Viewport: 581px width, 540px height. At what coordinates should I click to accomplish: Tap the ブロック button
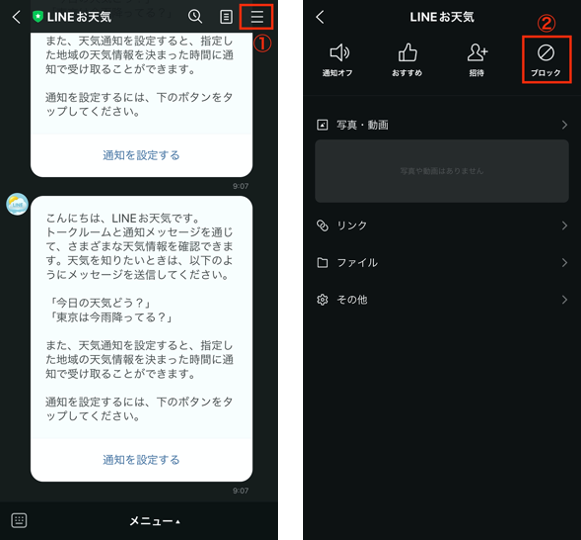point(546,60)
